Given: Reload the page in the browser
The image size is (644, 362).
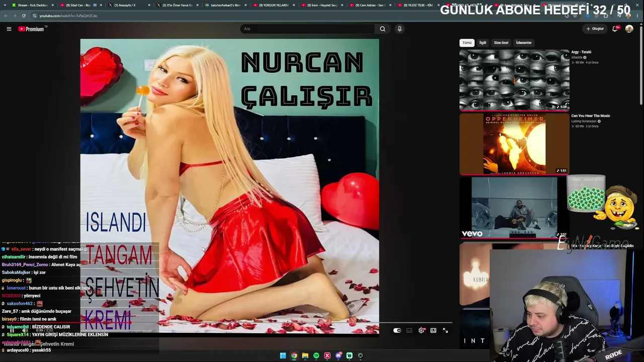Looking at the screenshot, I should point(24,16).
